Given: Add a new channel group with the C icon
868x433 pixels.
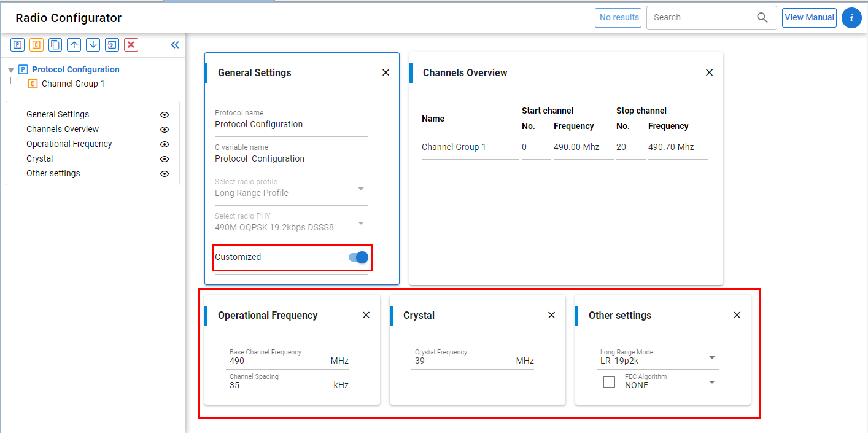Looking at the screenshot, I should 37,44.
